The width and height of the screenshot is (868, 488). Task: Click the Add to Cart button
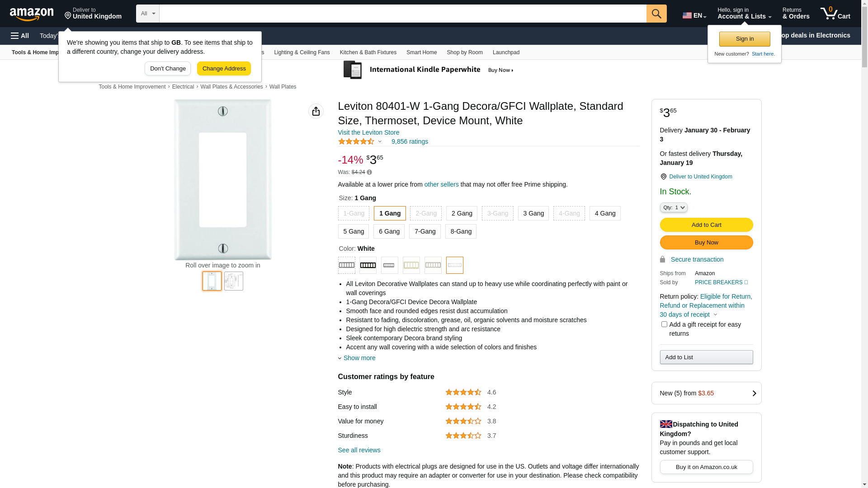pos(706,225)
